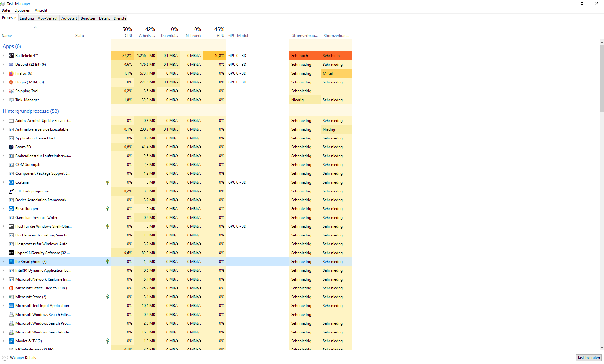
Task: Expand the Ihr Smartphone (2) group
Action: point(3,262)
